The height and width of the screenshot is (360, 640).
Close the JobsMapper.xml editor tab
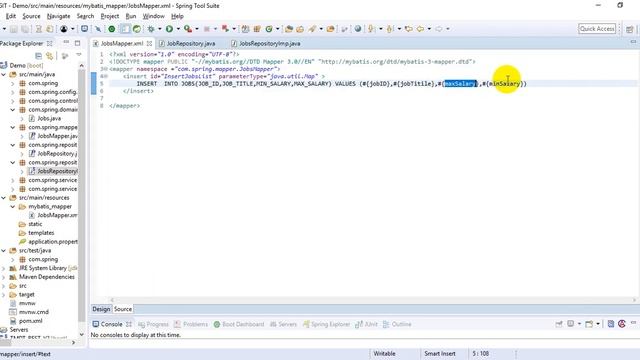pyautogui.click(x=149, y=43)
